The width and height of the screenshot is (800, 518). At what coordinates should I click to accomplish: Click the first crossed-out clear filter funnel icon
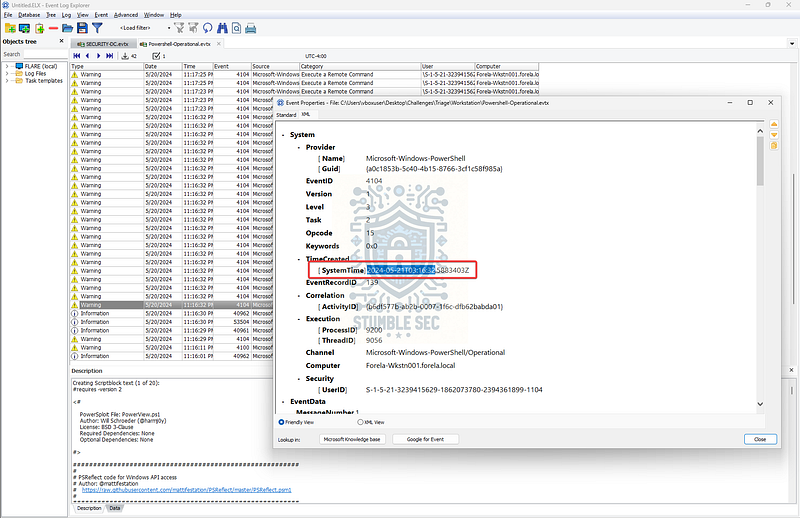(x=179, y=28)
